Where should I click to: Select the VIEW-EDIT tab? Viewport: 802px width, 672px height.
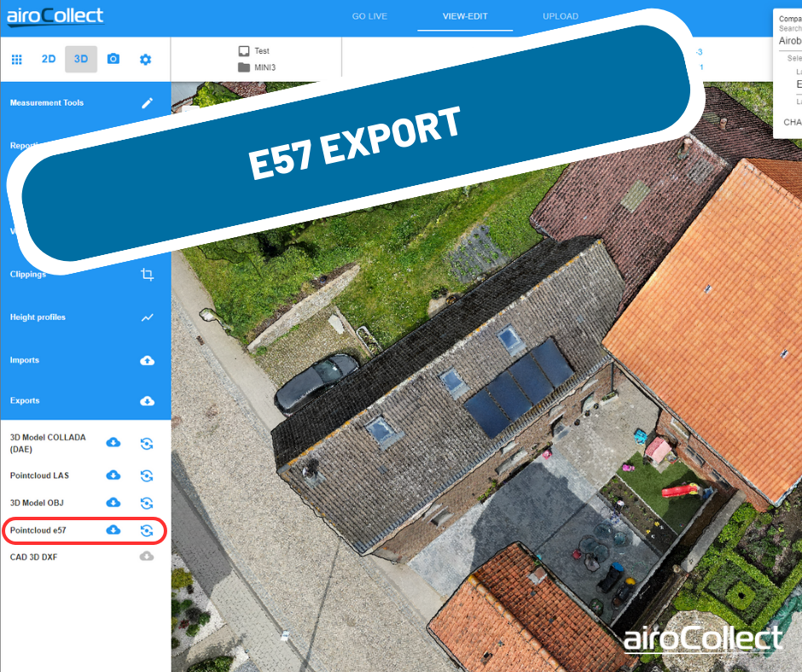[465, 16]
